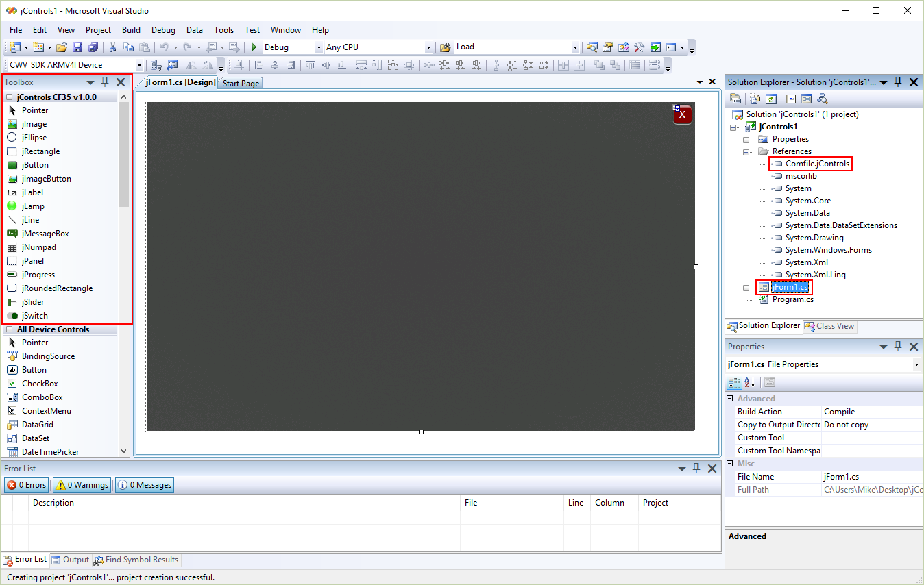924x585 pixels.
Task: Pick the jButton control from Toolbox
Action: [34, 165]
